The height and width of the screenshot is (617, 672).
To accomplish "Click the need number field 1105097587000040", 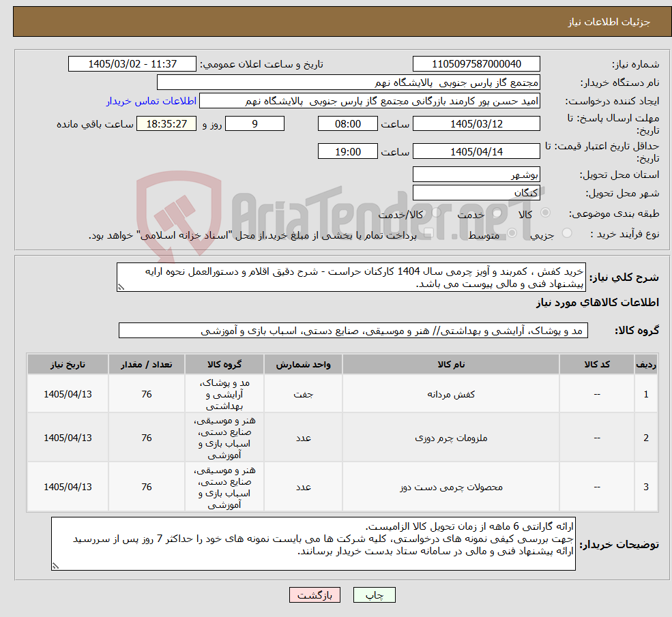I will pyautogui.click(x=476, y=64).
